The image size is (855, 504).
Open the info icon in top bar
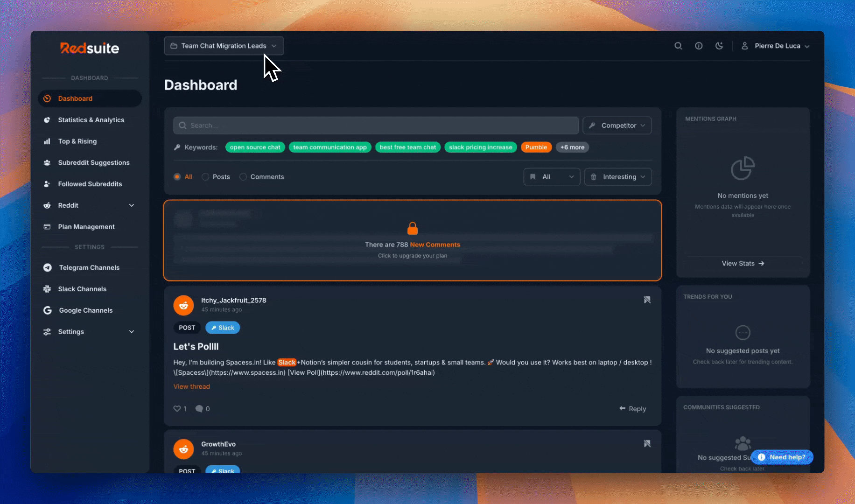pos(699,46)
